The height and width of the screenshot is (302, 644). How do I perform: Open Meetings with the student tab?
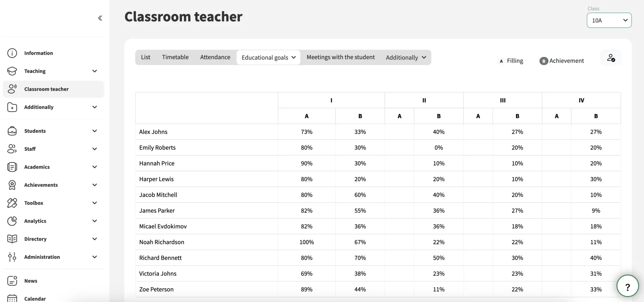341,57
